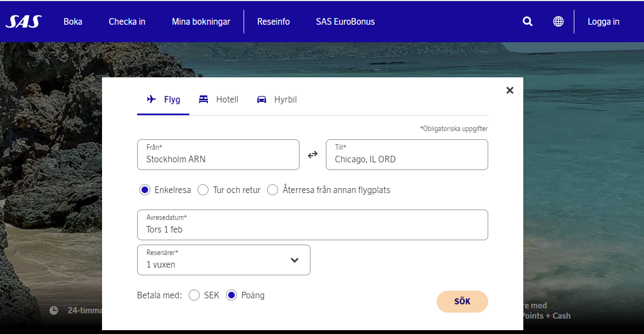Click the Logga in link
The height and width of the screenshot is (334, 644).
[x=603, y=22]
